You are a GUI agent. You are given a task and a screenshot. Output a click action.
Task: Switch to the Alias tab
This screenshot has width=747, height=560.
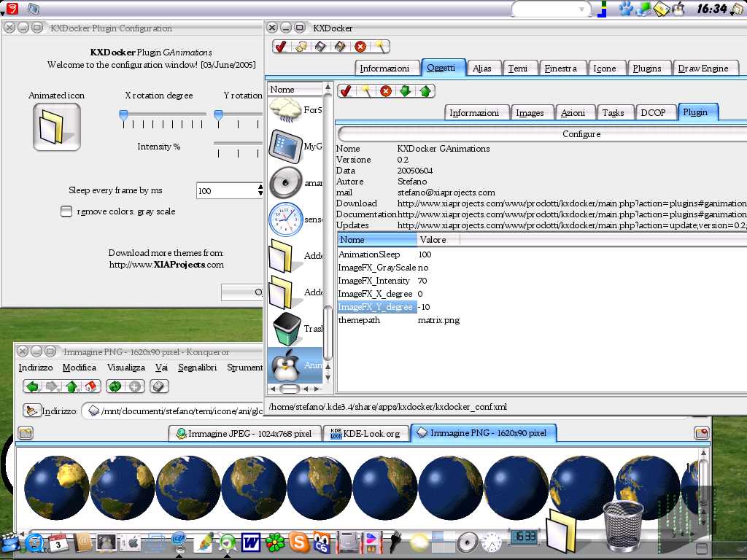click(482, 68)
